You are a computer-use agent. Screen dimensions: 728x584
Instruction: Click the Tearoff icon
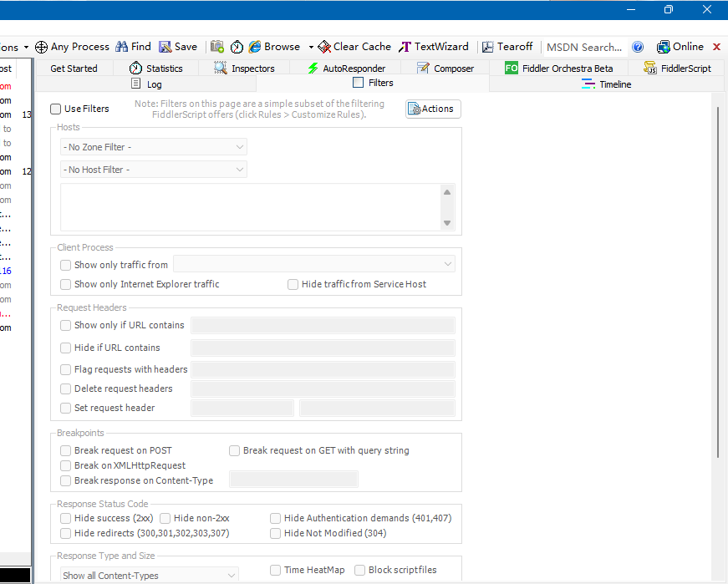tap(487, 47)
